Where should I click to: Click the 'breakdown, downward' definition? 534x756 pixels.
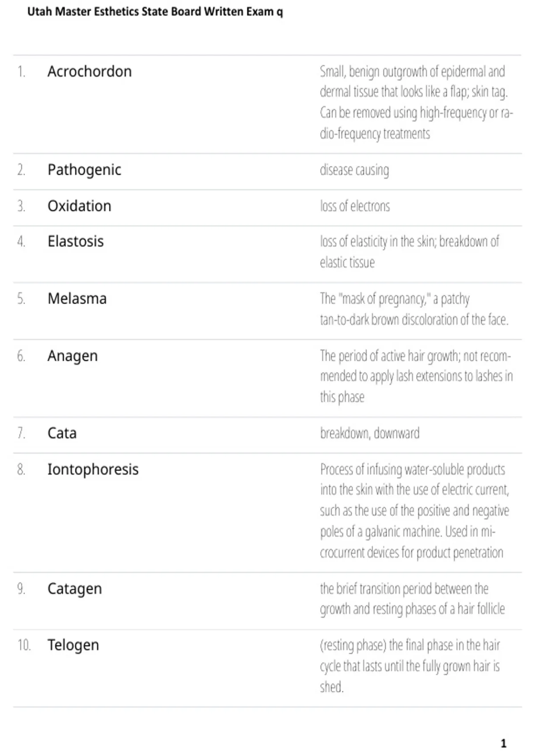point(369,433)
